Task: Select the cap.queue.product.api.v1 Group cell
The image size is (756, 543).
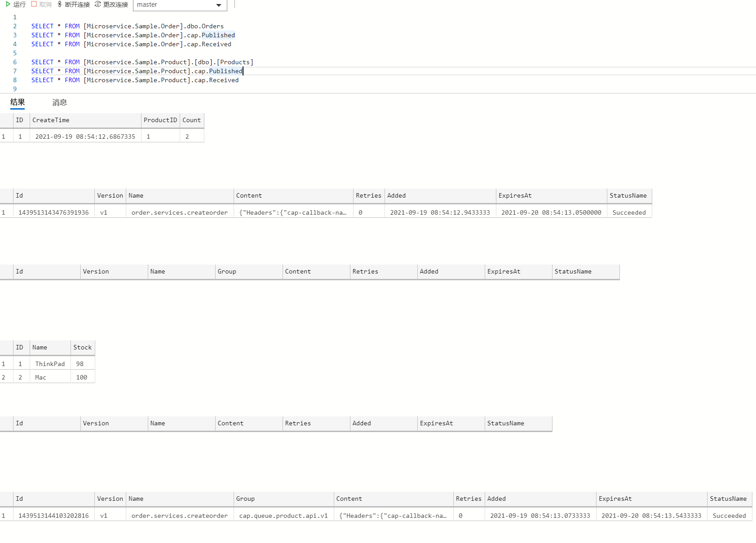Action: coord(283,516)
